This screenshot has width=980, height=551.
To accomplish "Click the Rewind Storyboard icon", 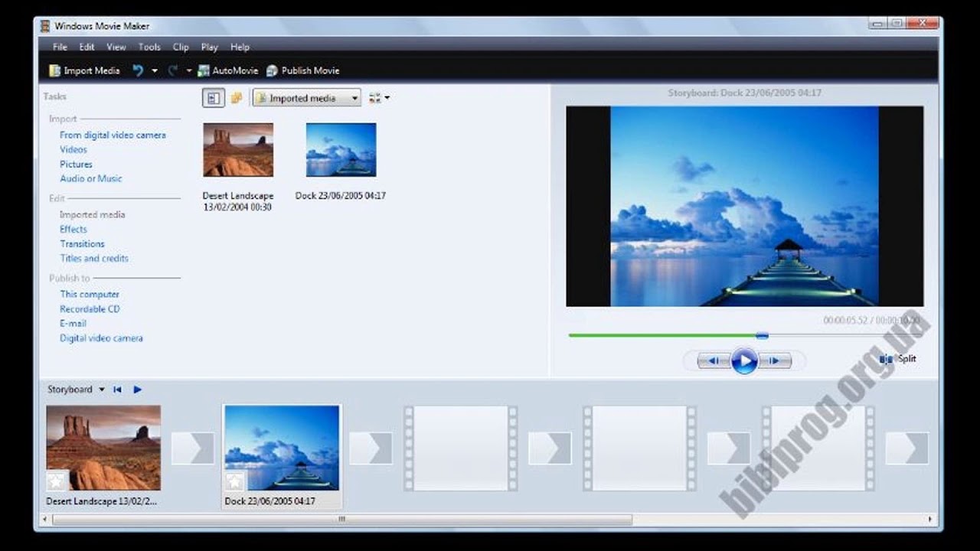I will [117, 390].
